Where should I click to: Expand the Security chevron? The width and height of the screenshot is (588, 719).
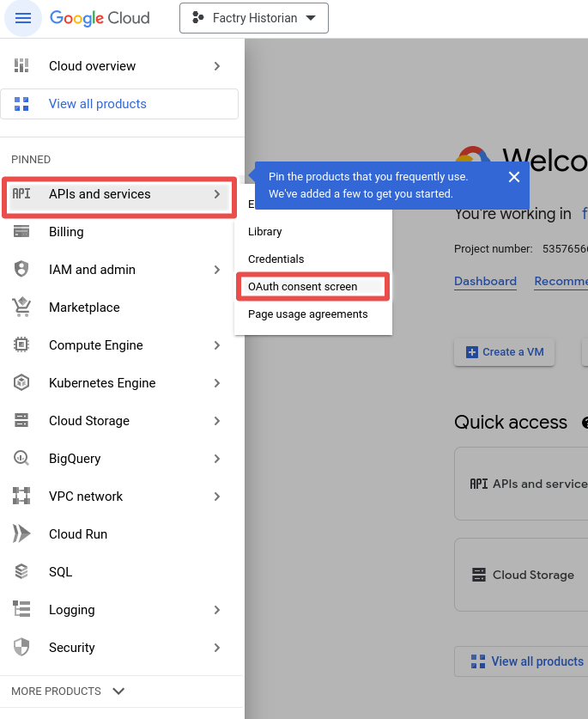pos(217,648)
